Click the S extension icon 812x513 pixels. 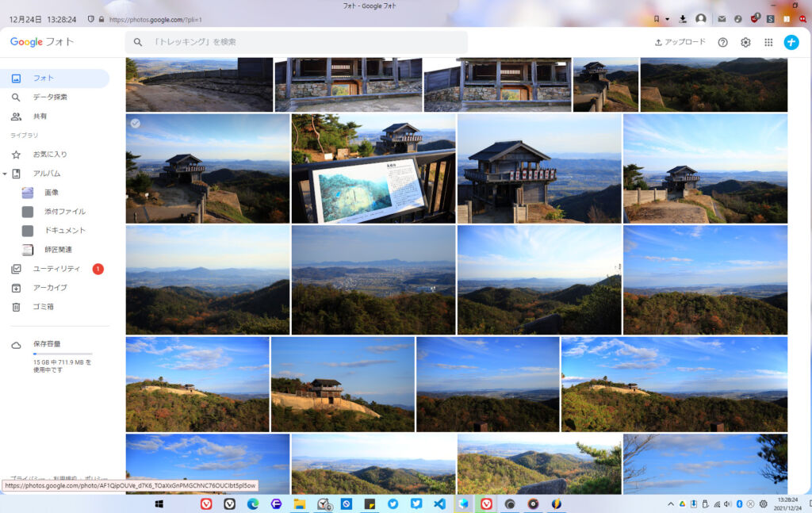[771, 19]
